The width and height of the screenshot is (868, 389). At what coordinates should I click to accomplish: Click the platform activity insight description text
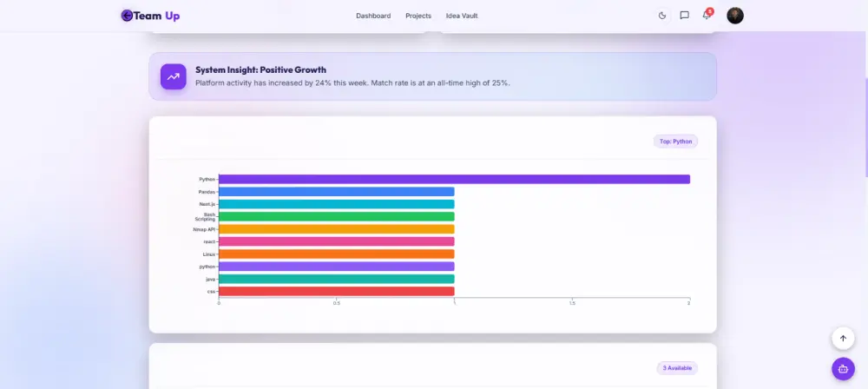point(352,83)
